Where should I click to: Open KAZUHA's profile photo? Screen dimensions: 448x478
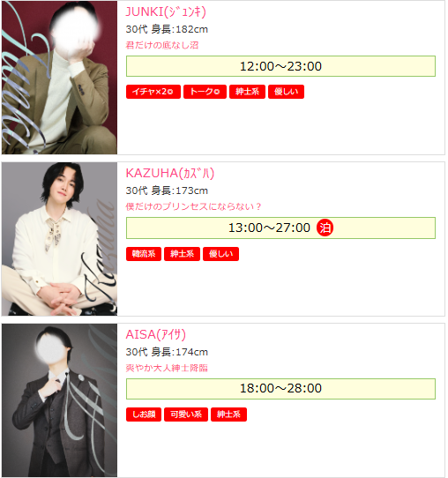tap(59, 239)
